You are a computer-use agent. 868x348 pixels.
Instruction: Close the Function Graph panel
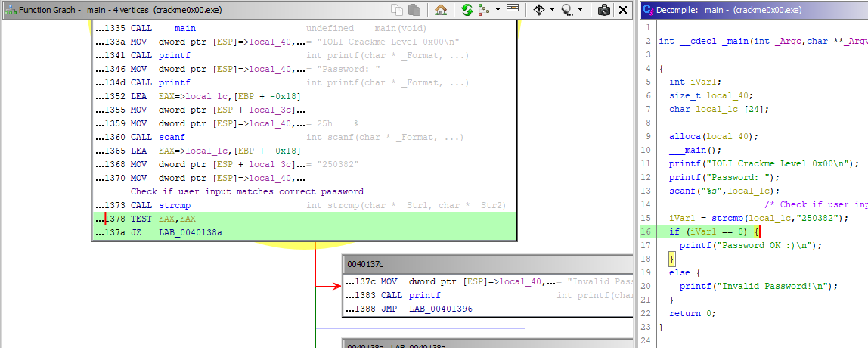click(x=623, y=9)
